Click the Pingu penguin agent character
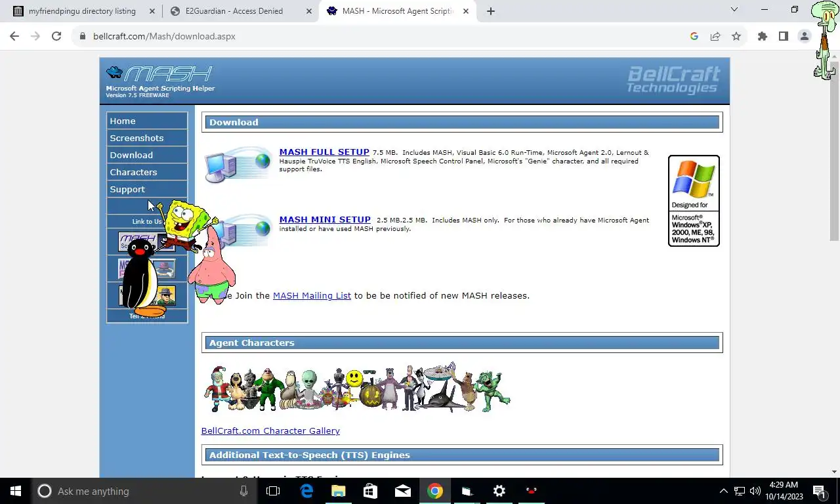 (x=144, y=278)
